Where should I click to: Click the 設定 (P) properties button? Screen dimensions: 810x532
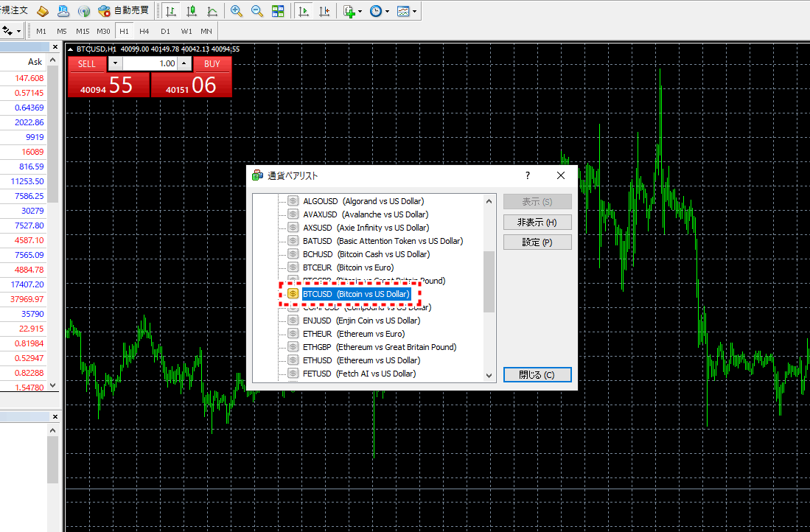point(537,242)
